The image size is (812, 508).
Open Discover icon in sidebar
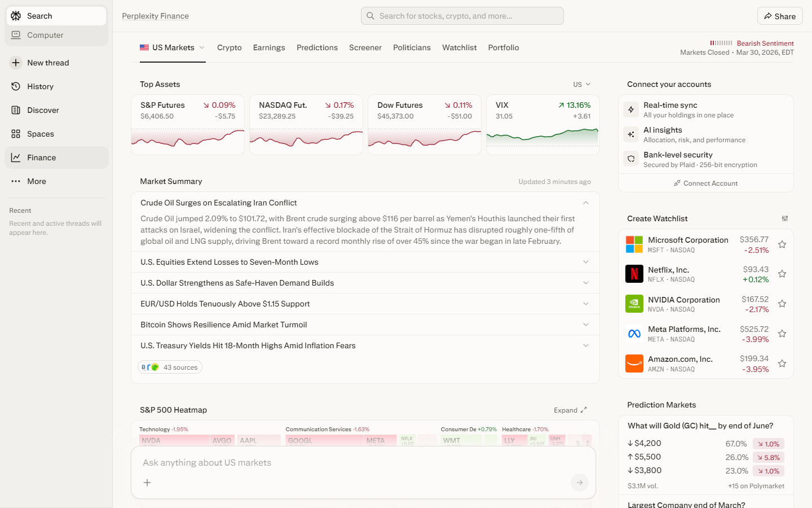click(x=16, y=110)
